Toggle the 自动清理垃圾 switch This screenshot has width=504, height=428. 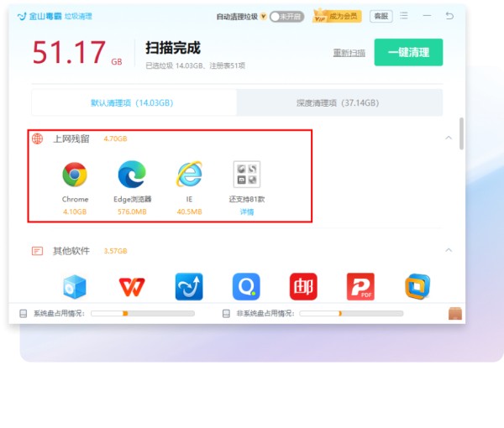[286, 17]
